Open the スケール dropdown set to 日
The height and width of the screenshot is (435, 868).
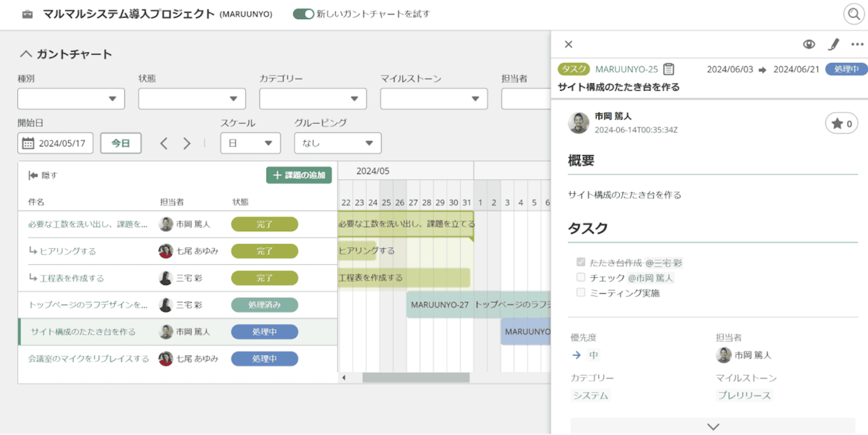coord(250,144)
